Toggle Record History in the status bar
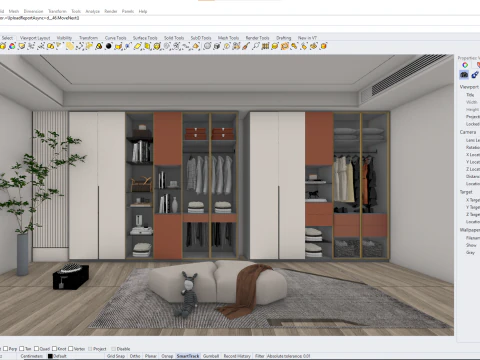This screenshot has width=480, height=360. tap(237, 356)
